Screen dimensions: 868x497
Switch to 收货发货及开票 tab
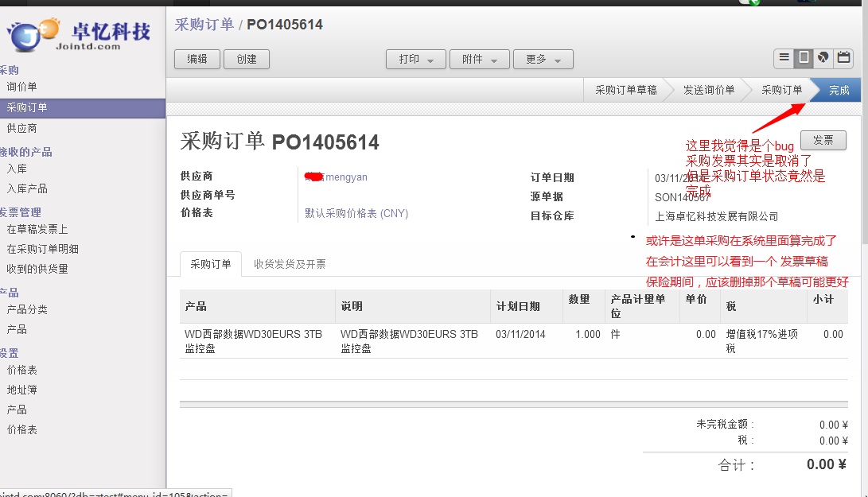[290, 264]
